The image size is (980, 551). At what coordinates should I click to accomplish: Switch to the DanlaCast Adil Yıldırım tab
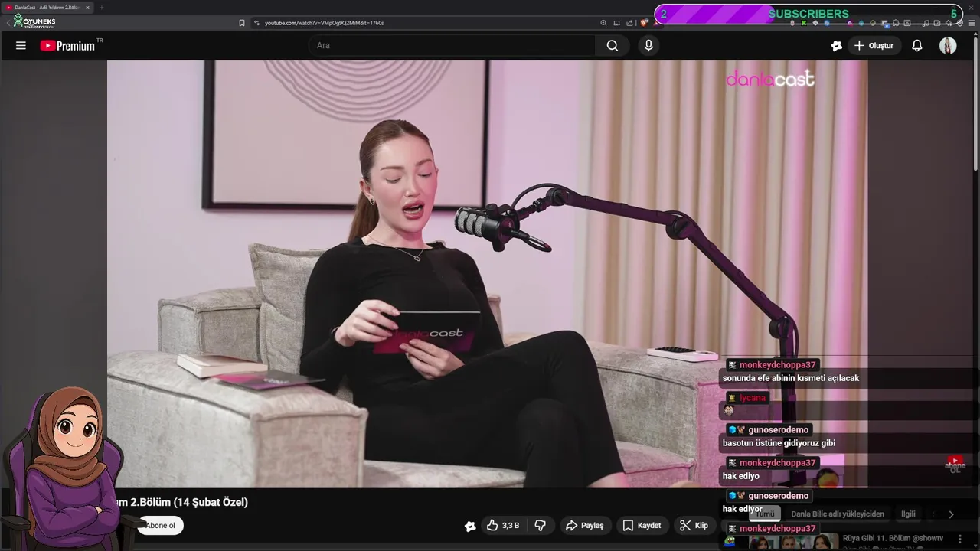(46, 8)
